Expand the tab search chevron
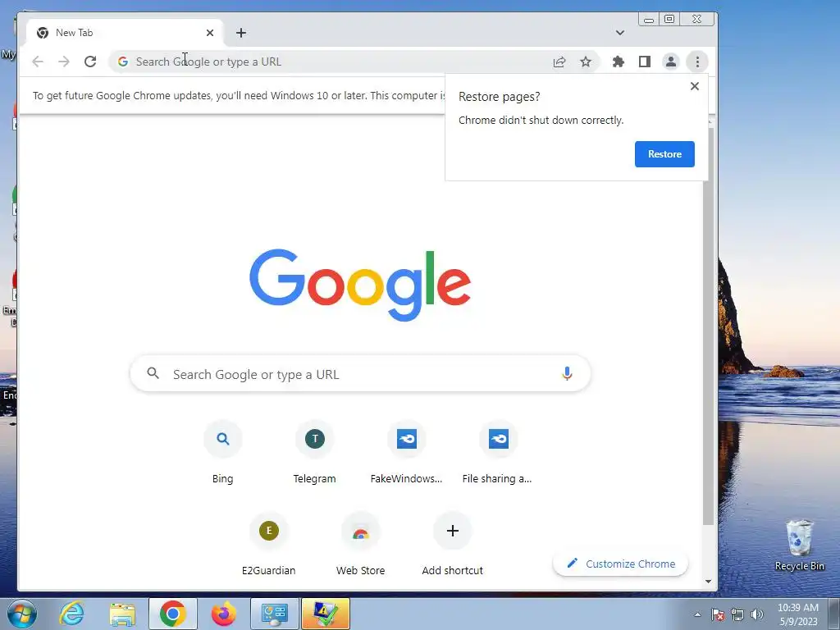The width and height of the screenshot is (840, 630). [x=620, y=33]
